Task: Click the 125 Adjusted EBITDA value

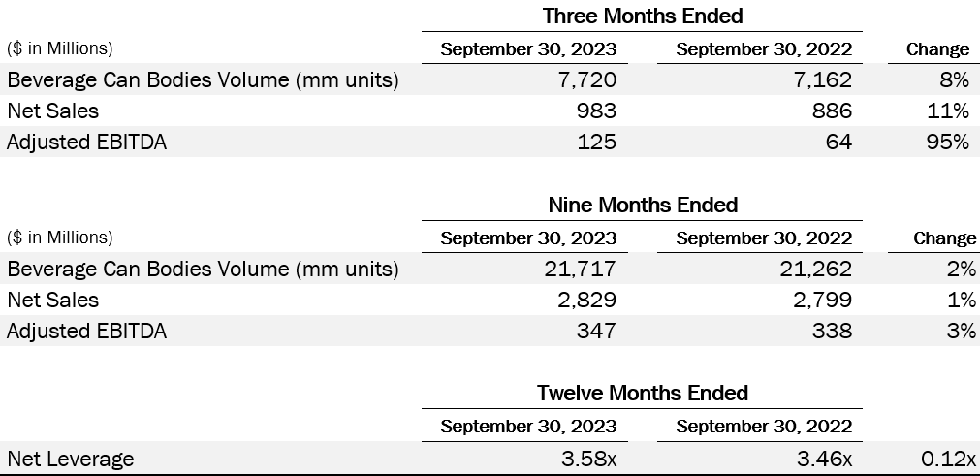Action: click(x=597, y=143)
